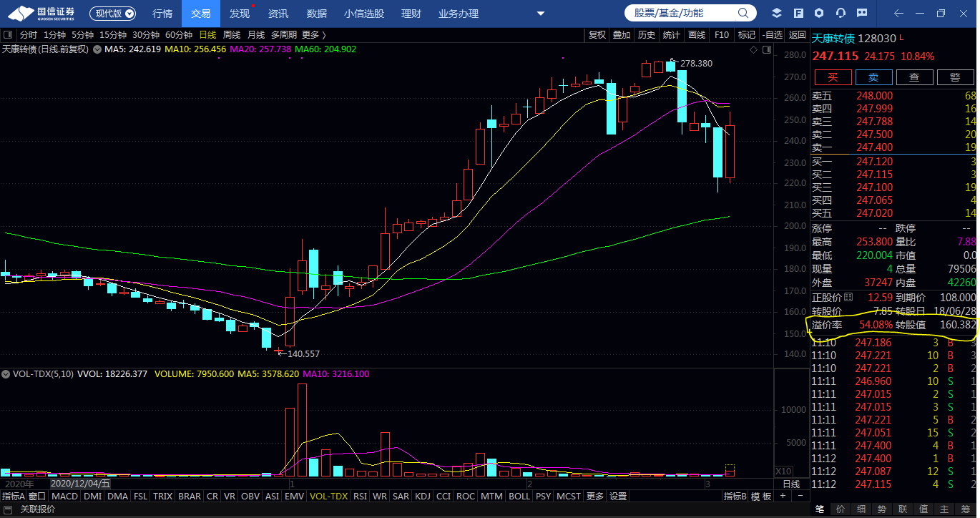Switch indicator to BOLL
Image resolution: width=980 pixels, height=518 pixels.
pos(519,496)
